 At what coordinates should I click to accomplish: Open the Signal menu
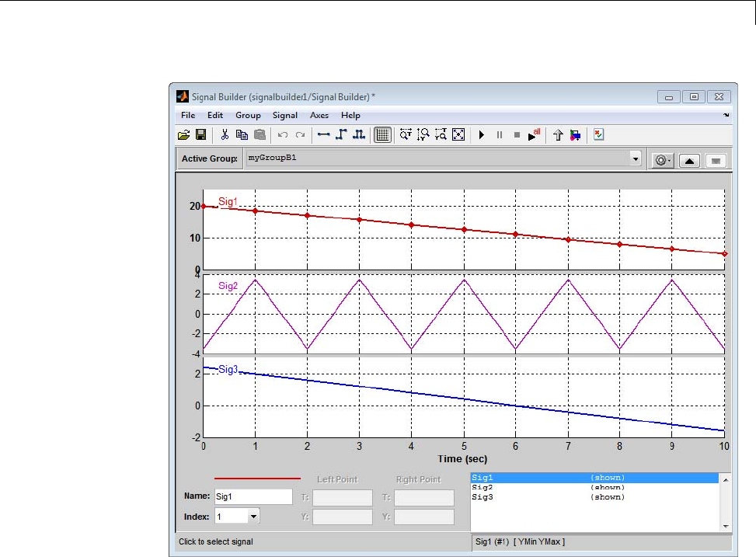tap(285, 115)
